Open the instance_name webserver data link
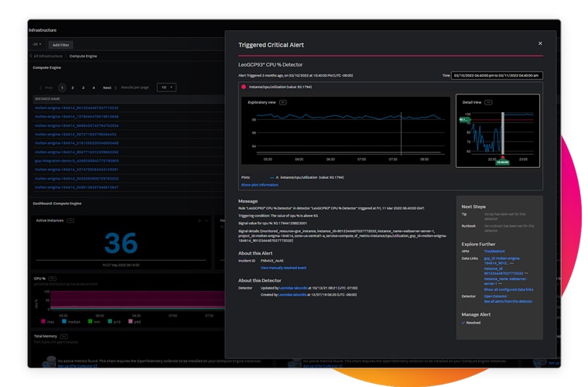Viewport: 588px width, 387px height. (505, 281)
